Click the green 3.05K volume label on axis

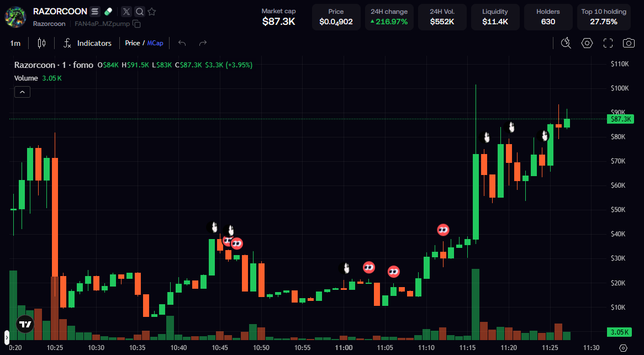click(619, 332)
